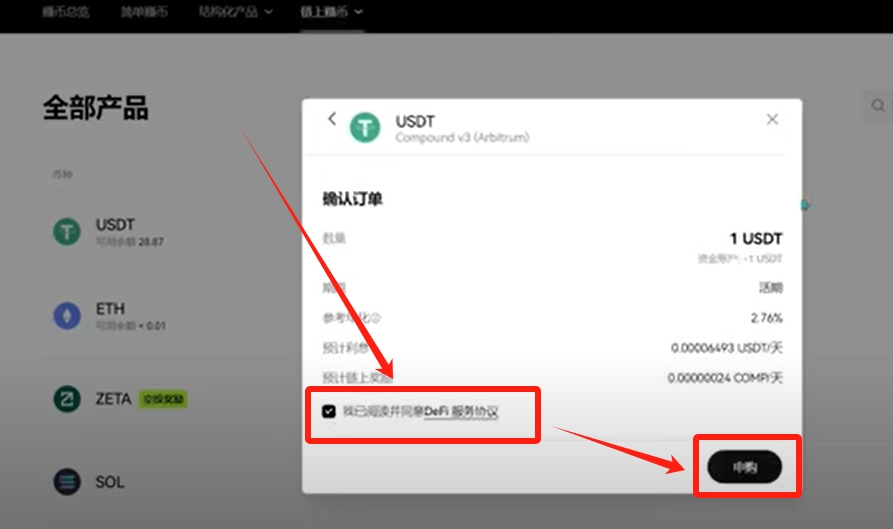Select the SOL row label
Image resolution: width=893 pixels, height=529 pixels.
[109, 482]
